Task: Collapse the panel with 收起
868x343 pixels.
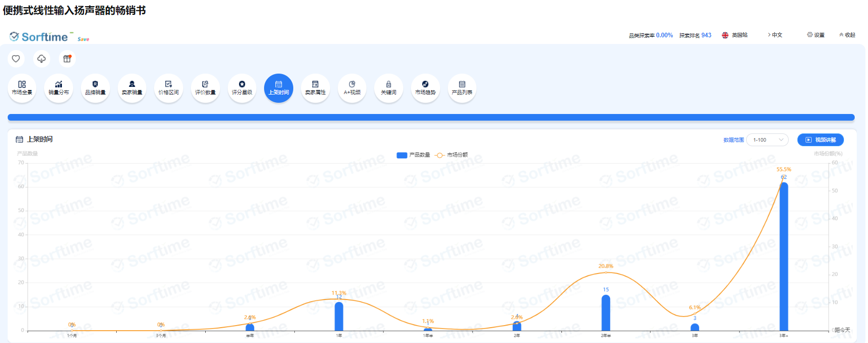Action: [847, 35]
